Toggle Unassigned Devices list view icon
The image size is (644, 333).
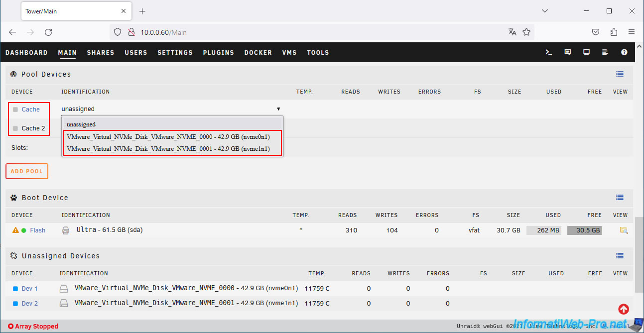point(620,256)
